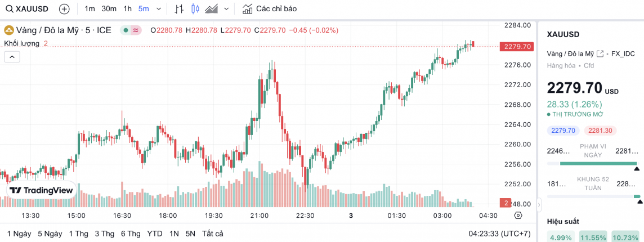Select the area chart style icon
This screenshot has width=644, height=242.
point(212,9)
